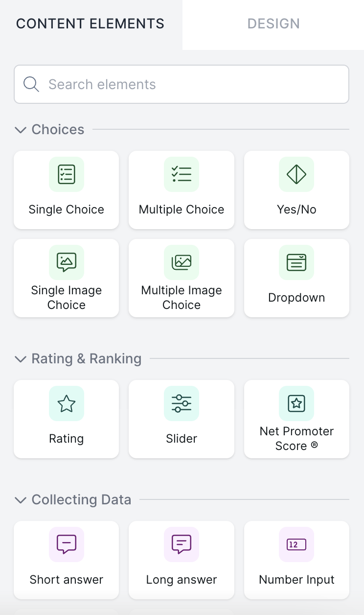The image size is (364, 615).
Task: Click the Search elements field
Action: [196, 84]
